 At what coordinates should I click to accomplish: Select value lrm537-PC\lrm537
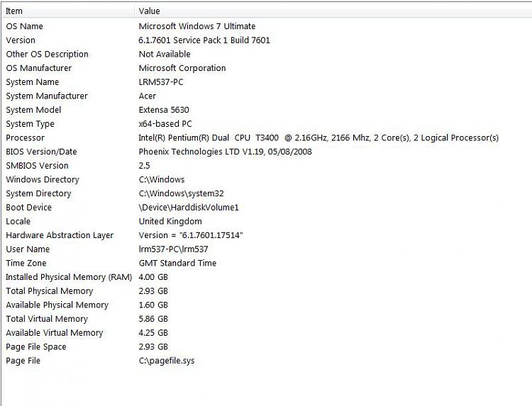click(173, 249)
